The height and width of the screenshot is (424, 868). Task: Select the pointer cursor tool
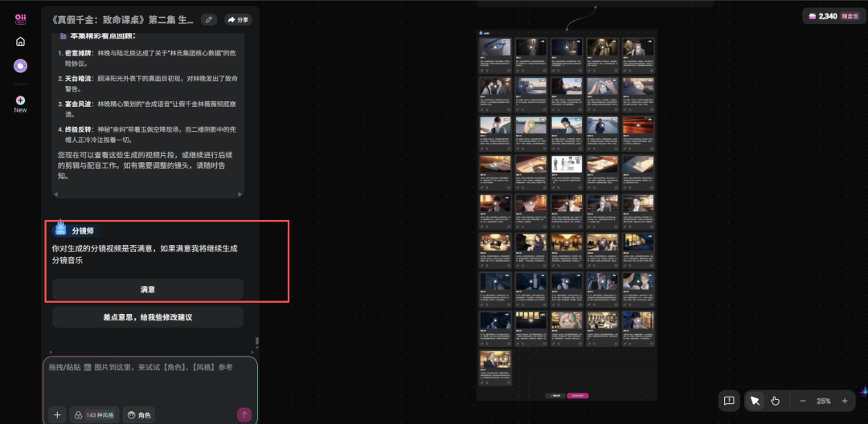coord(755,401)
